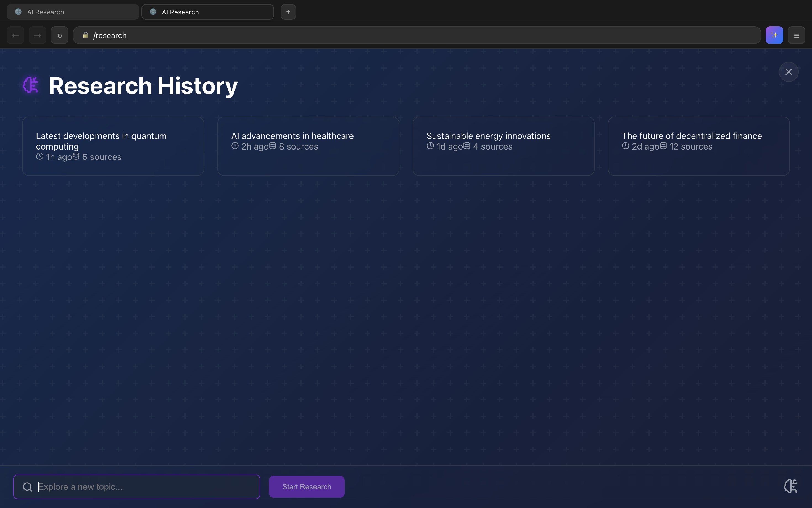Reload the page with refresh icon
This screenshot has height=508, width=812.
pyautogui.click(x=59, y=35)
